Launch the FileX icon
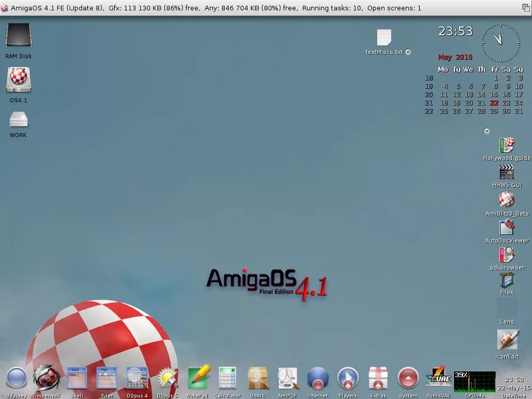Screen dimensions: 532x399 [x=507, y=281]
